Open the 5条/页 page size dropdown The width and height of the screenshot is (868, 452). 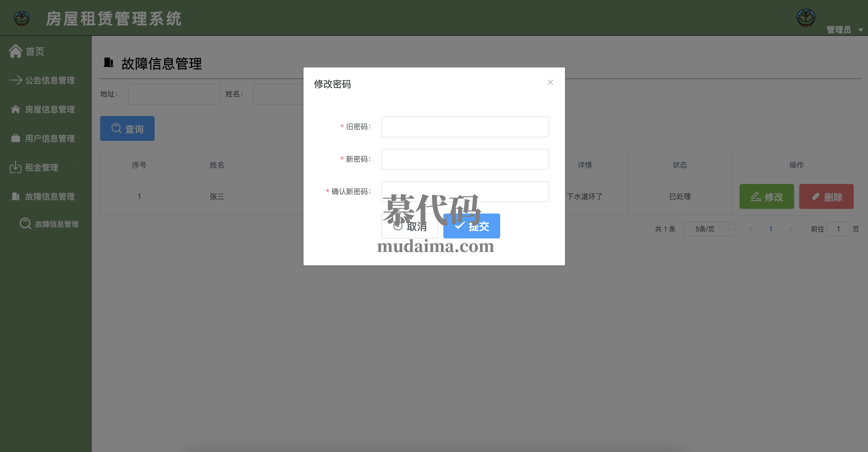pyautogui.click(x=709, y=229)
